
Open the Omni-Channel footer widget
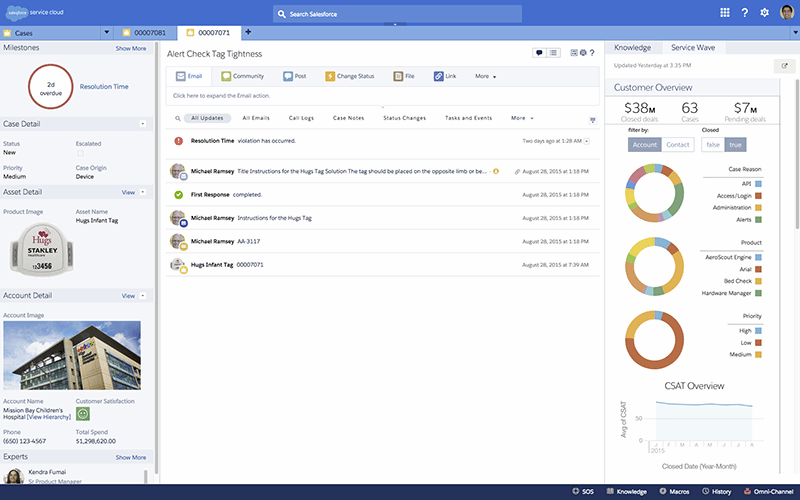click(768, 491)
